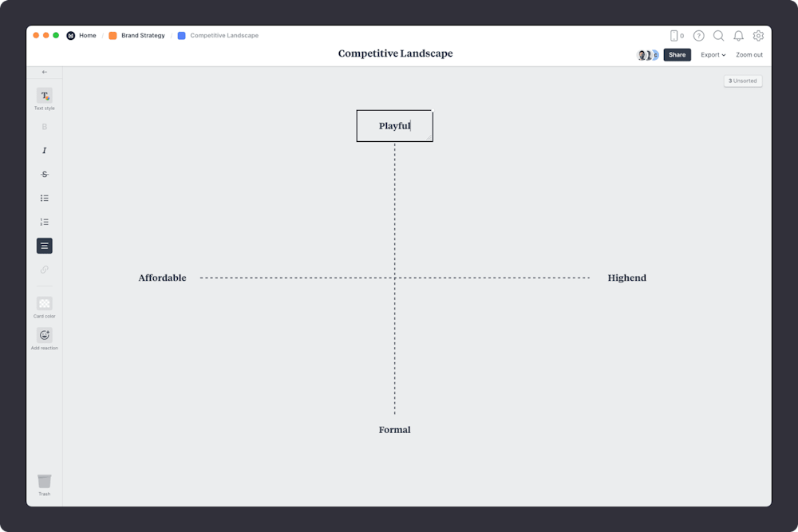Click Zoom out in the toolbar
Screen dimensions: 798x532
coord(749,54)
